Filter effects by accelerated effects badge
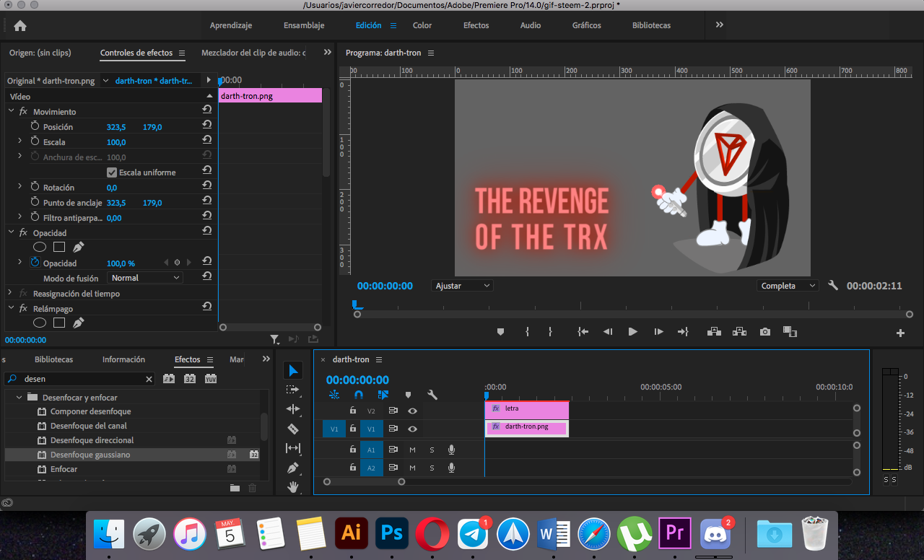924x560 pixels. (169, 378)
